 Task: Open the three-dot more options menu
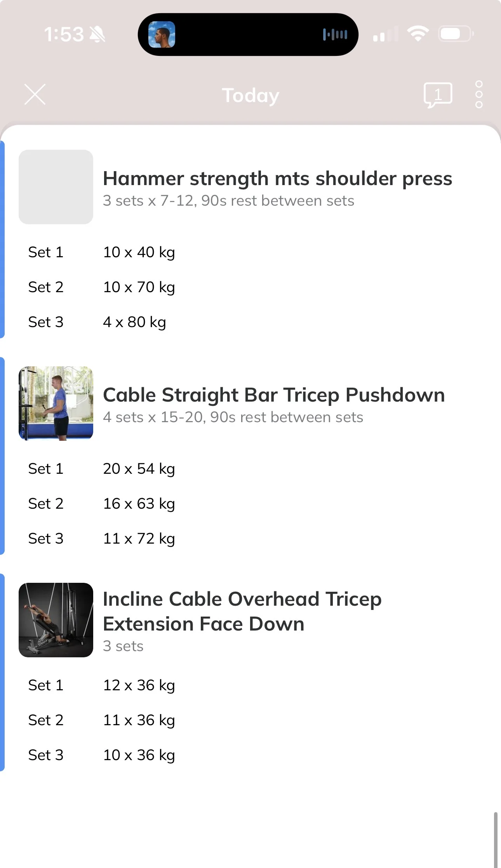point(479,94)
